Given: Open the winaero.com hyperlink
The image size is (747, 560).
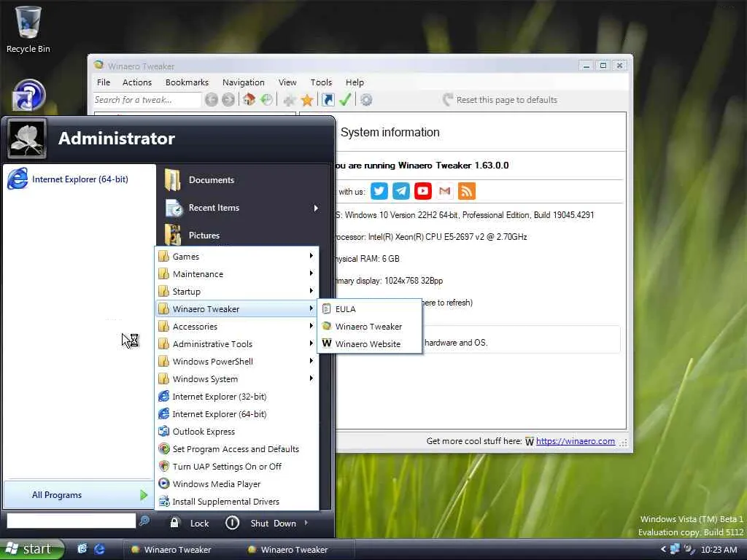Looking at the screenshot, I should (x=575, y=441).
